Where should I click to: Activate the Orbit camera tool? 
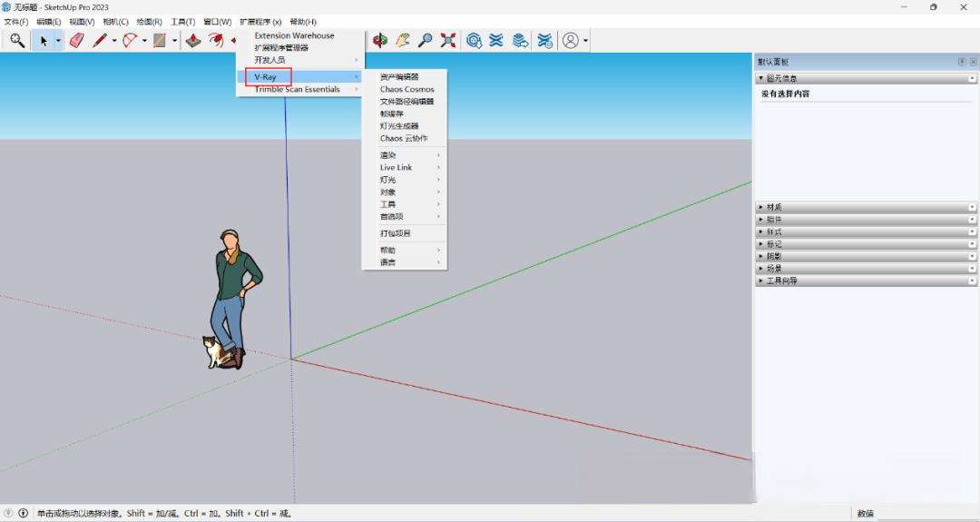pos(379,41)
